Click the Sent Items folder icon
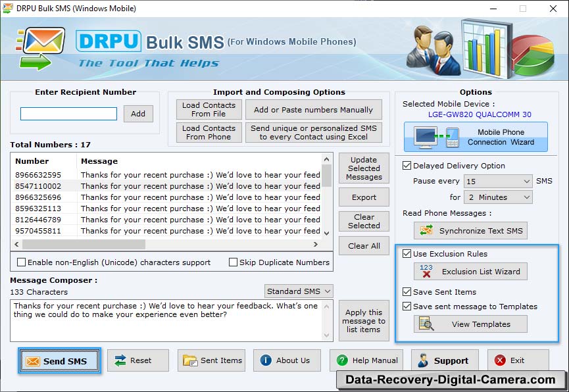569x392 pixels. 190,360
